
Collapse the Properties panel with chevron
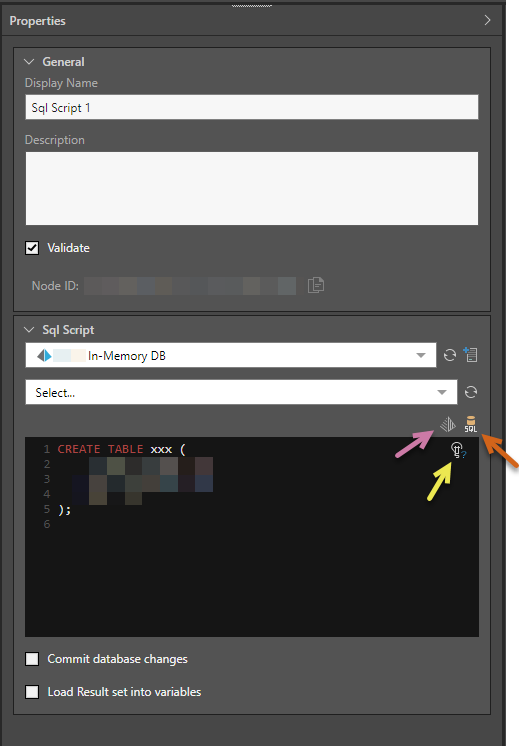click(x=487, y=20)
